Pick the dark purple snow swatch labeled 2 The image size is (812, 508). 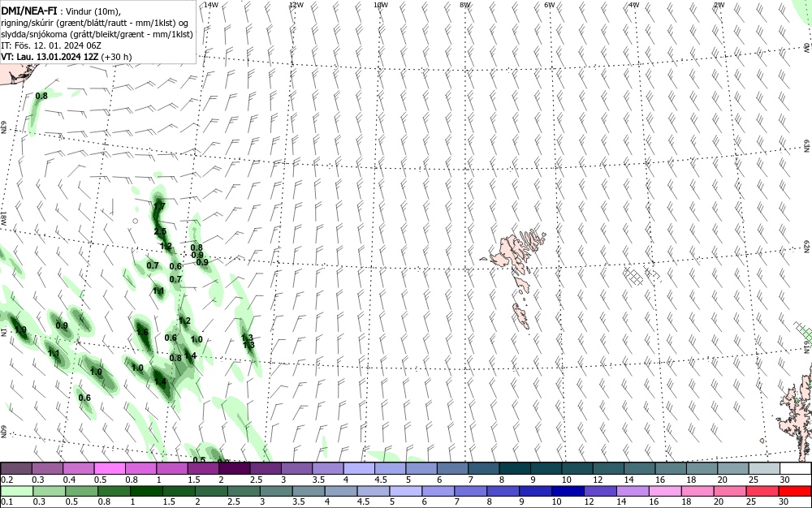click(x=234, y=468)
